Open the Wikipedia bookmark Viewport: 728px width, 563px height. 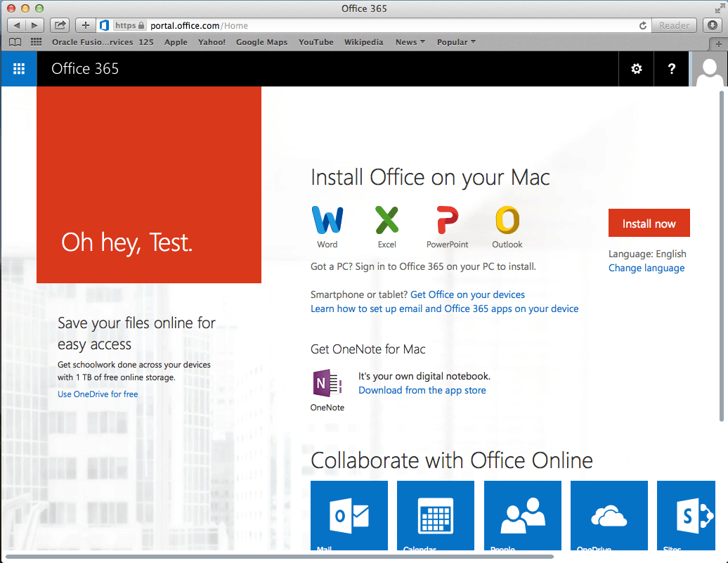(x=363, y=42)
